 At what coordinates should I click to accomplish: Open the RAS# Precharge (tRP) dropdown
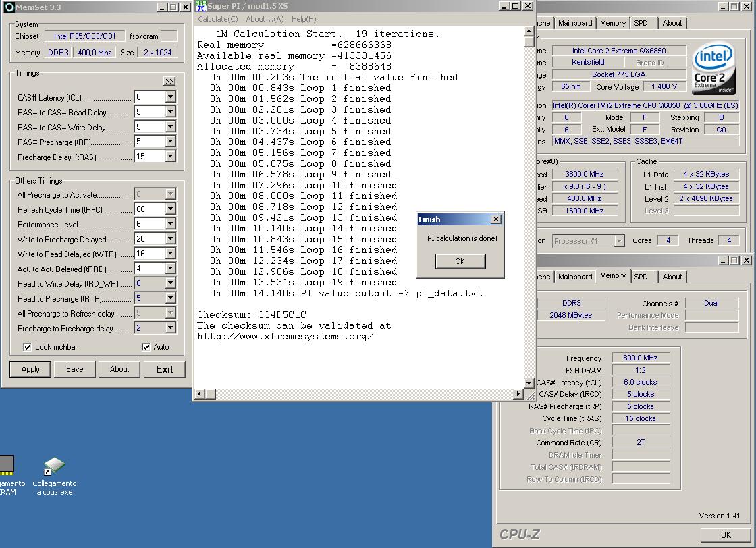click(170, 142)
